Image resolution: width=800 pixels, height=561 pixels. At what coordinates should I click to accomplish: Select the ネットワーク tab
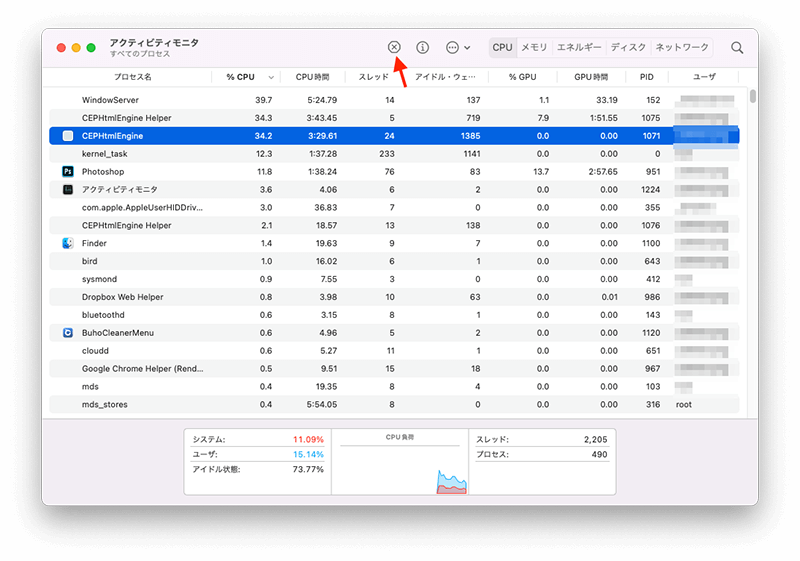click(682, 47)
